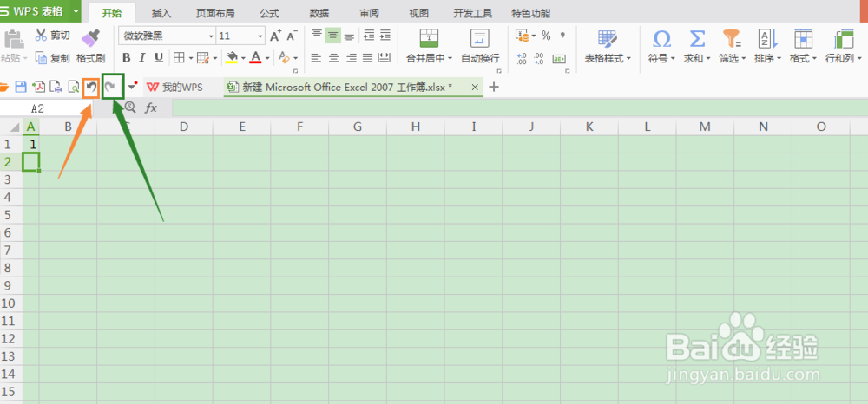Click the print preview icon
The height and width of the screenshot is (404, 868).
click(73, 87)
